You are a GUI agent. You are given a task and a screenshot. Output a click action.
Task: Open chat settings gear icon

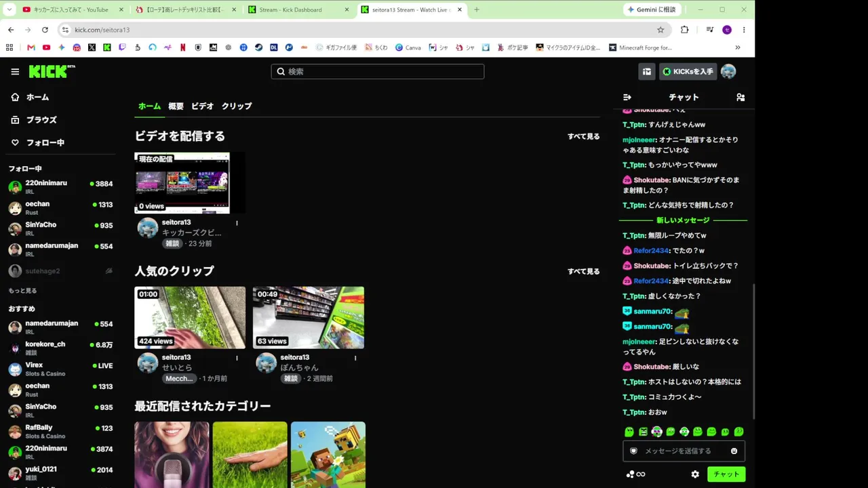pos(695,474)
